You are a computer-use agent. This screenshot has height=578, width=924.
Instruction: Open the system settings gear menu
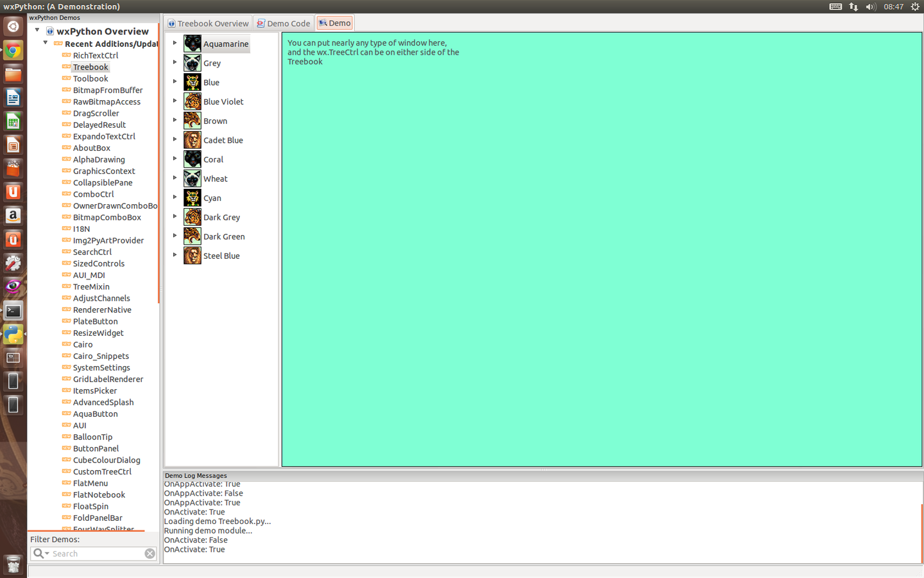(915, 6)
